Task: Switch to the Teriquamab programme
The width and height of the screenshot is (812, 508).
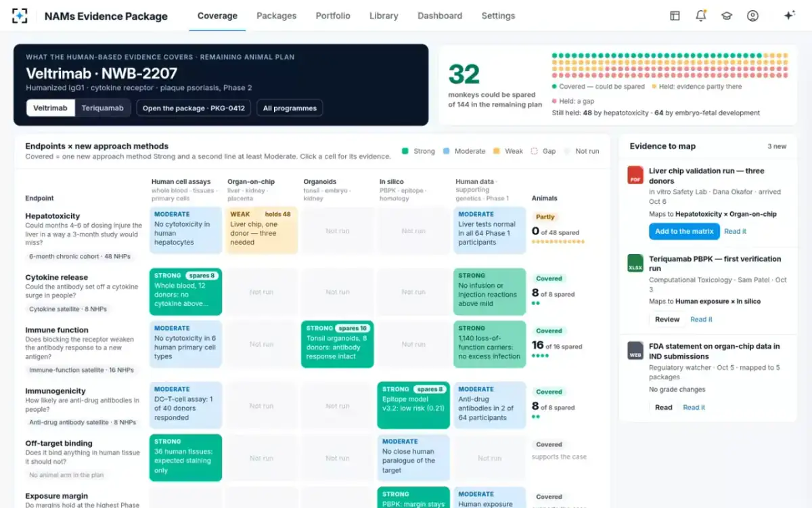Action: tap(103, 108)
